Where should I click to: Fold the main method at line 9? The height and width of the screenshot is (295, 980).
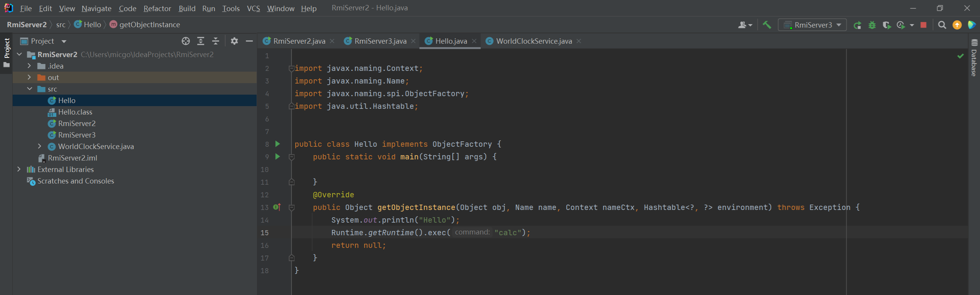click(x=291, y=157)
